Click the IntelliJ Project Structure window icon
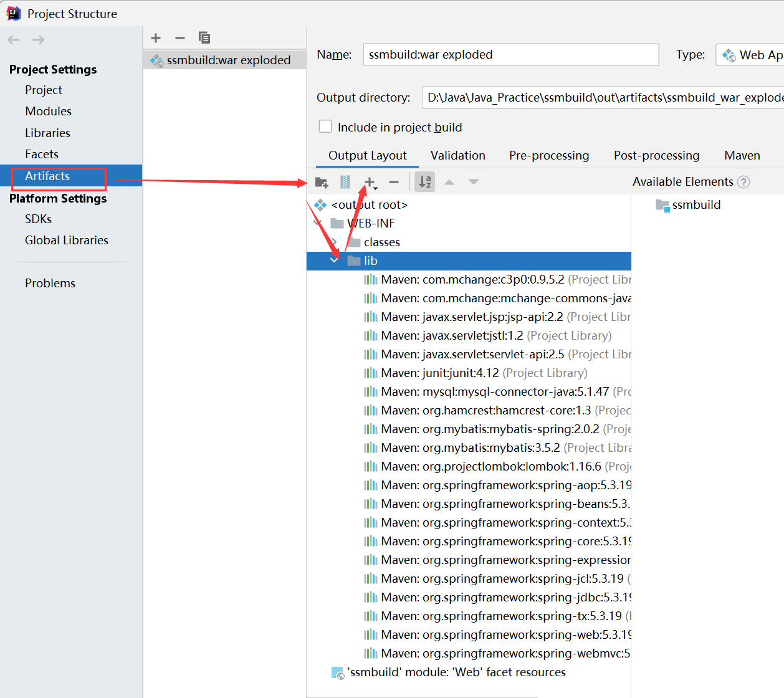The width and height of the screenshot is (784, 698). [13, 14]
